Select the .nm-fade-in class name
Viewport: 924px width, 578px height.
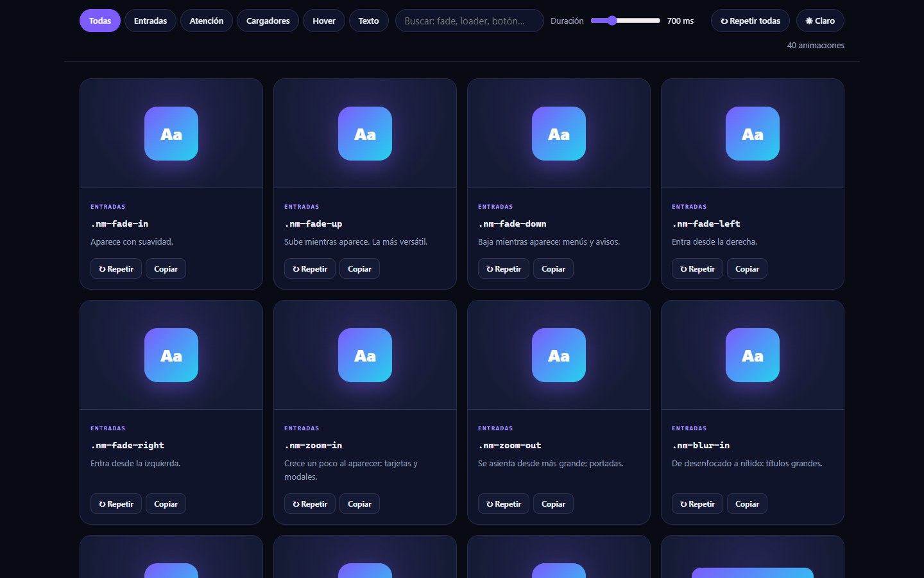(x=119, y=223)
